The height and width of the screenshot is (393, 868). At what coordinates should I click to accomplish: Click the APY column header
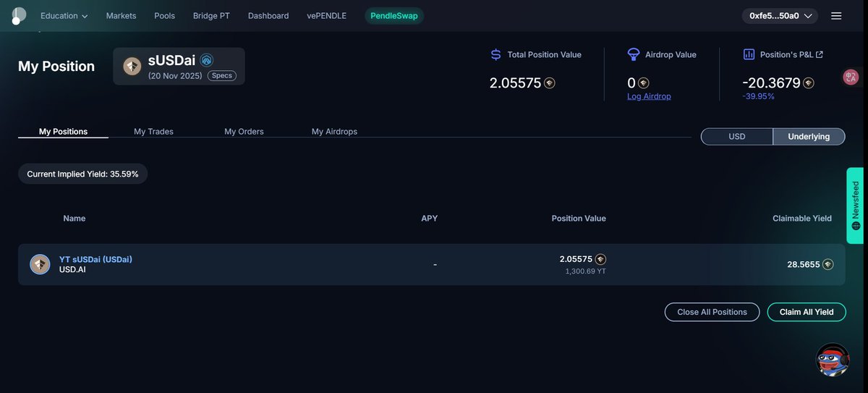point(430,219)
